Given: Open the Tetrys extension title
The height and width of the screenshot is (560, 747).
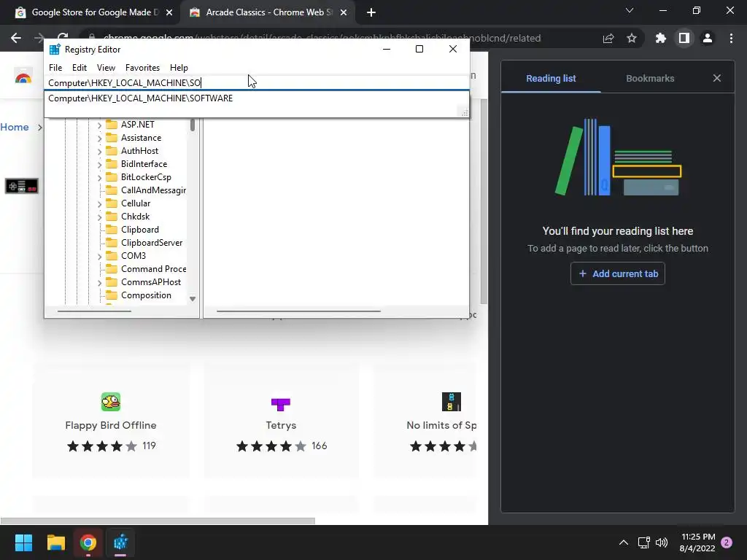Looking at the screenshot, I should [x=281, y=425].
